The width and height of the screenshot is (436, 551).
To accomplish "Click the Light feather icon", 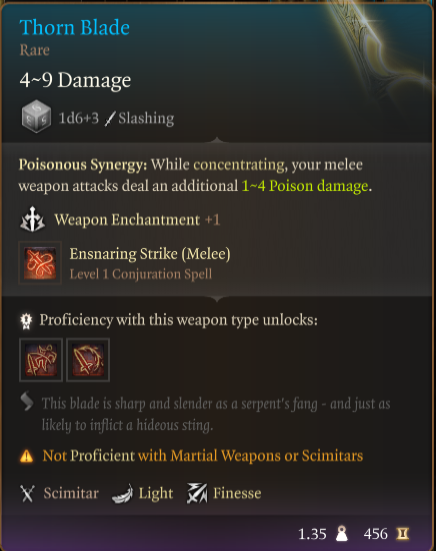I will pyautogui.click(x=123, y=494).
